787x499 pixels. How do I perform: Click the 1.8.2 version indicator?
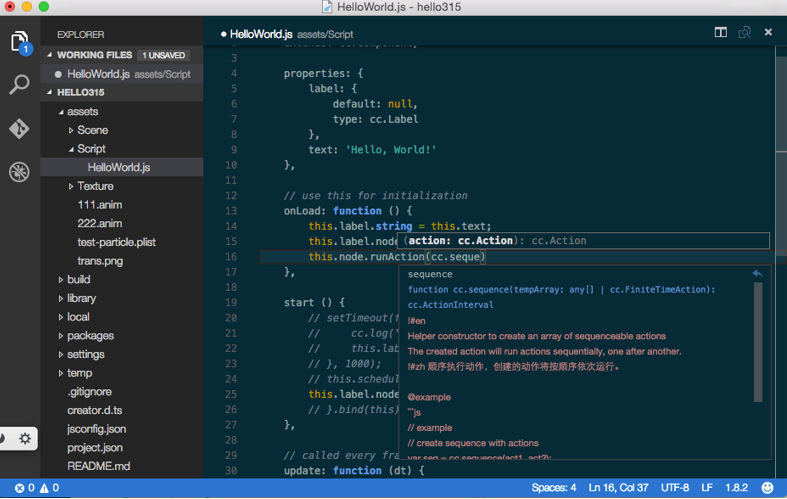click(736, 488)
